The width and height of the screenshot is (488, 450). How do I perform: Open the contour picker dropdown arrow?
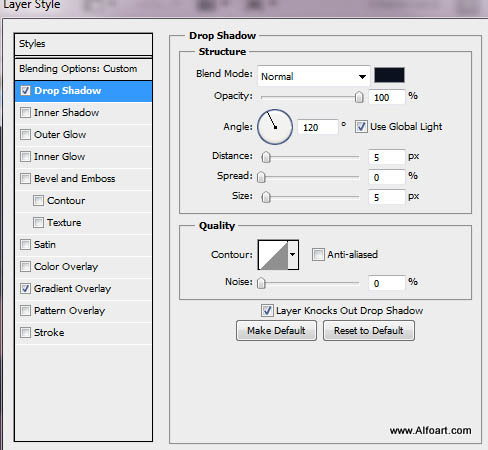(293, 255)
